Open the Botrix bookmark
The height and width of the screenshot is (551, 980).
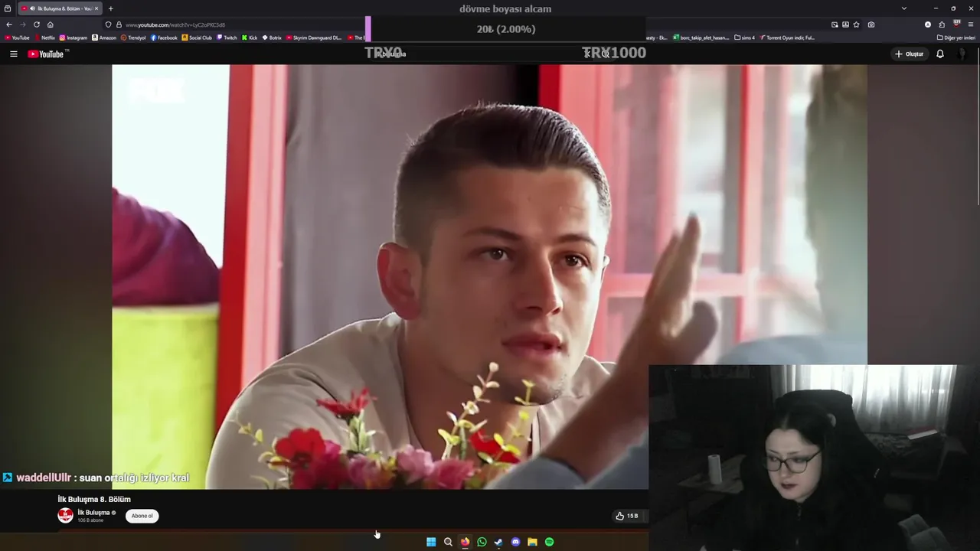tap(272, 37)
